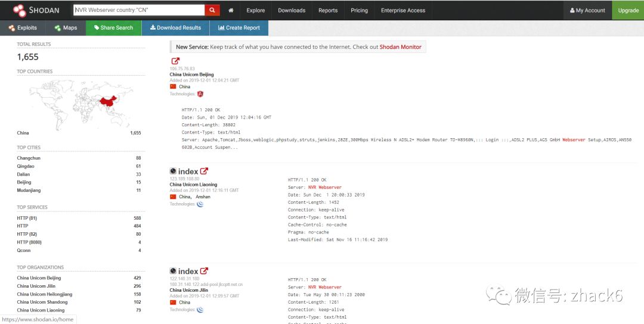Go to home via house icon
Image resolution: width=644 pixels, height=324 pixels.
click(x=231, y=10)
